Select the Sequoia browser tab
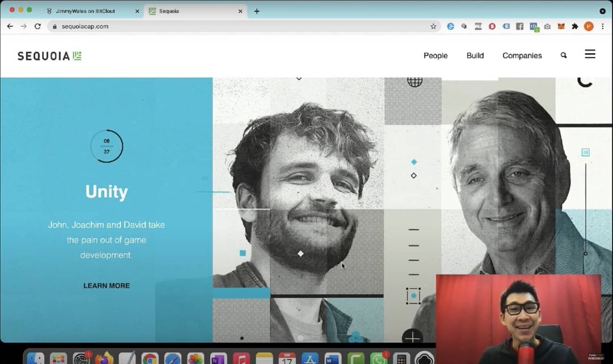Screen dimensions: 613x364 195,11
